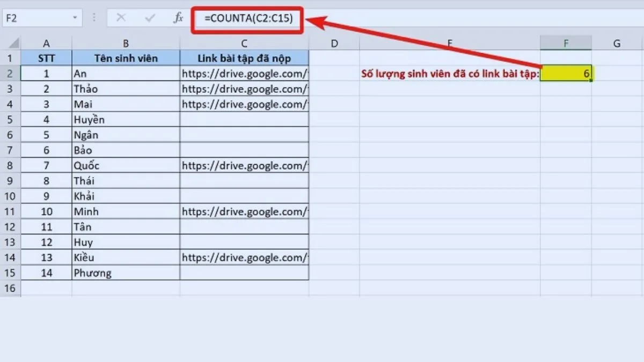Select the STT header cell
The width and height of the screenshot is (644, 362).
46,58
